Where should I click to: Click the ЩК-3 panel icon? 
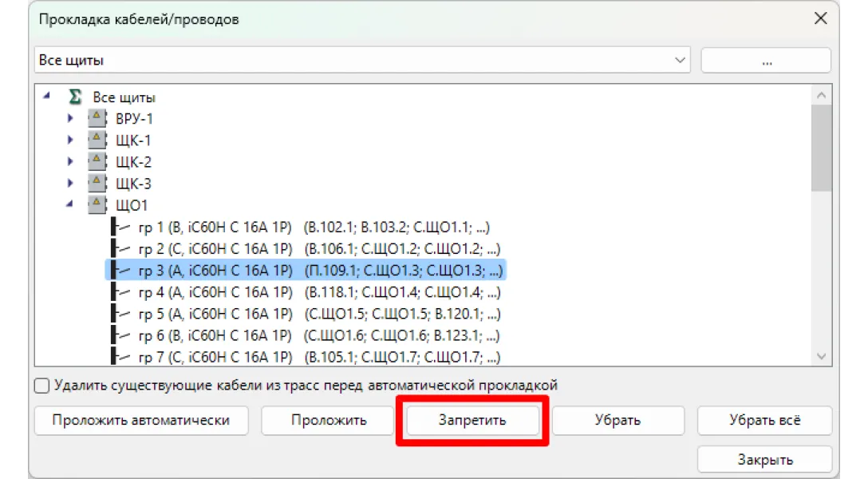pos(97,184)
